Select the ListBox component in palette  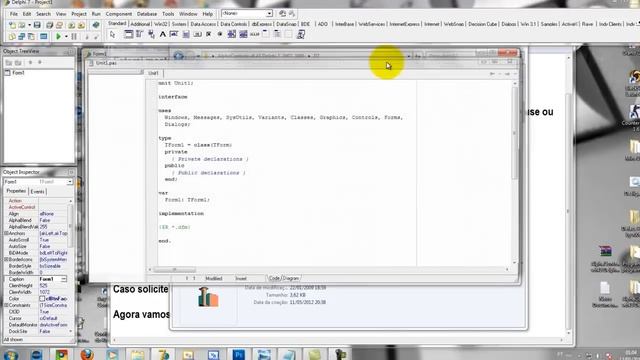(231, 34)
